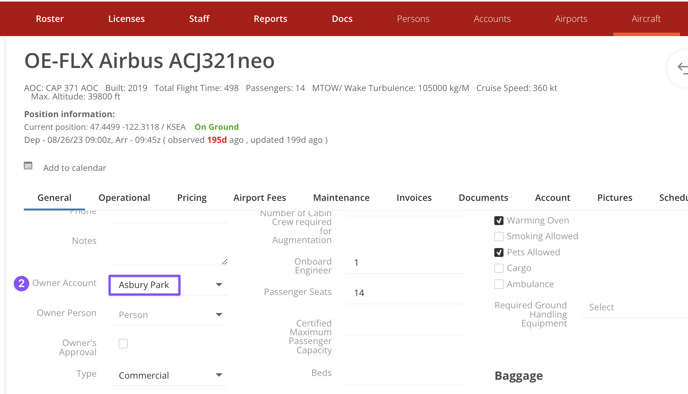Click the Passenger Seats input field
The width and height of the screenshot is (688, 394).
[404, 293]
